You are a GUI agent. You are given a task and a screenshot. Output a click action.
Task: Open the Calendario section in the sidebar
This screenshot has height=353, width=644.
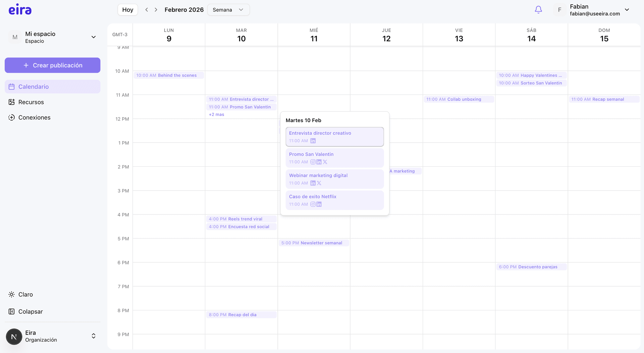tap(34, 87)
